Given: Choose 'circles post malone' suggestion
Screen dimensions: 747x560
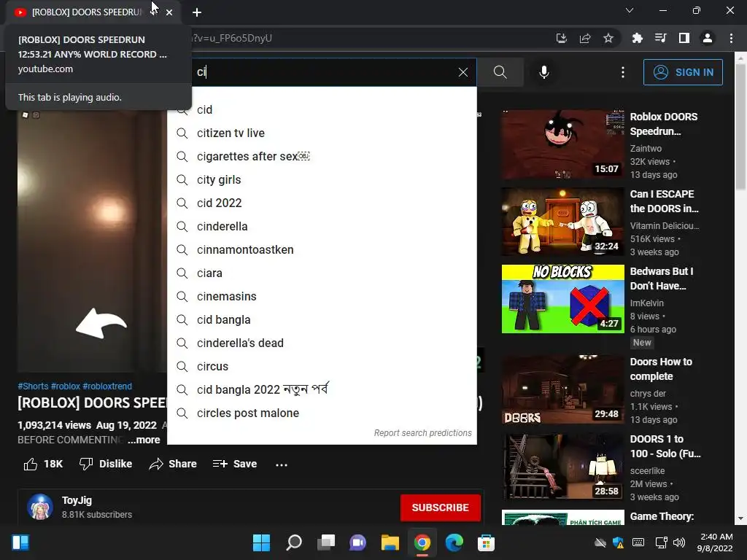Looking at the screenshot, I should tap(322, 413).
